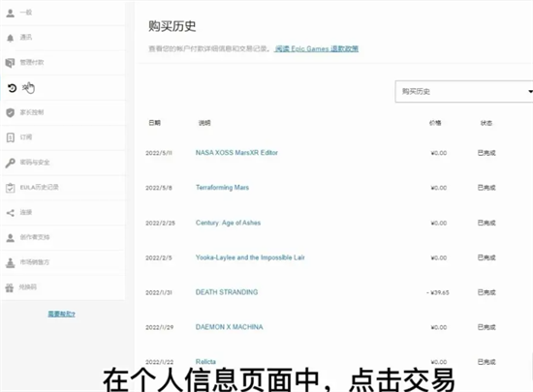The width and height of the screenshot is (533, 392).
Task: Click the date 2022/1/29
Action: click(160, 327)
